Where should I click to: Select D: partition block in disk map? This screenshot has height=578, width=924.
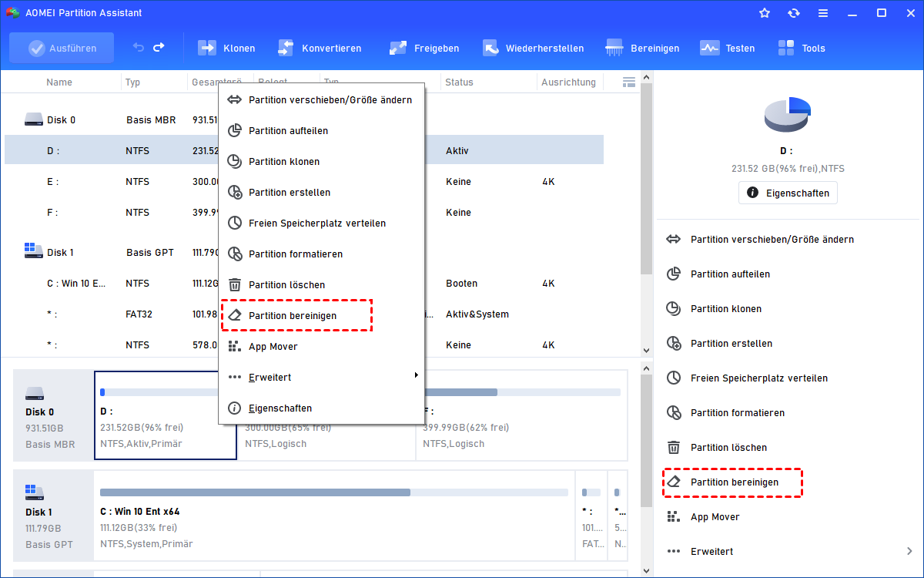166,415
